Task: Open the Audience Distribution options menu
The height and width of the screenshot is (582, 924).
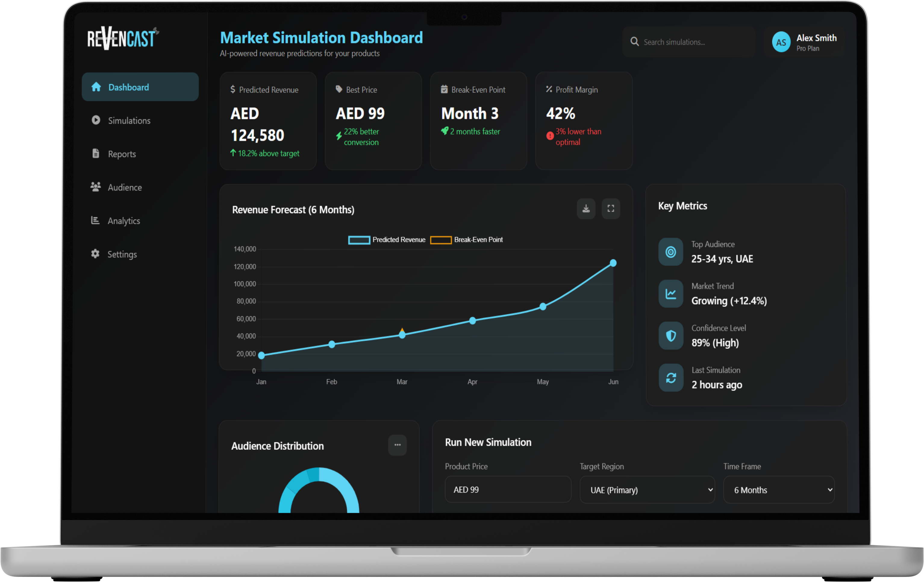Action: (x=397, y=445)
